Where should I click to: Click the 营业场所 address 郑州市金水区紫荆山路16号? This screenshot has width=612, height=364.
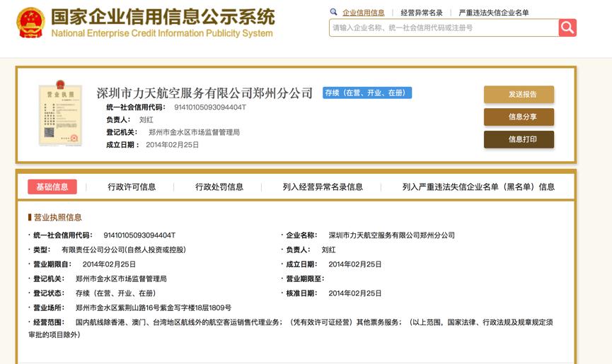point(154,308)
